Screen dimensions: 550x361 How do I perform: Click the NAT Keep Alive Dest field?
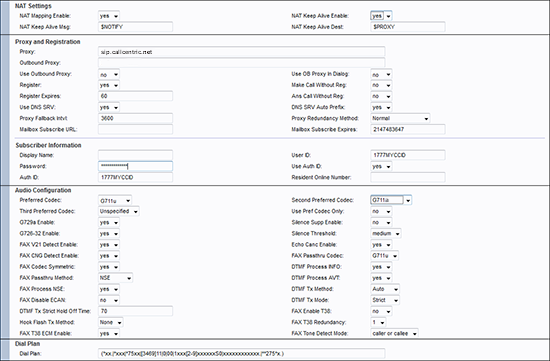pyautogui.click(x=408, y=27)
